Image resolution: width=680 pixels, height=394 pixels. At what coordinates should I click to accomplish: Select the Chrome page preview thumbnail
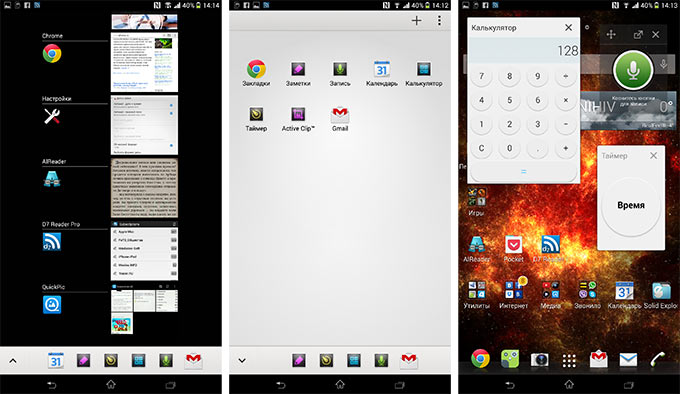coord(144,62)
